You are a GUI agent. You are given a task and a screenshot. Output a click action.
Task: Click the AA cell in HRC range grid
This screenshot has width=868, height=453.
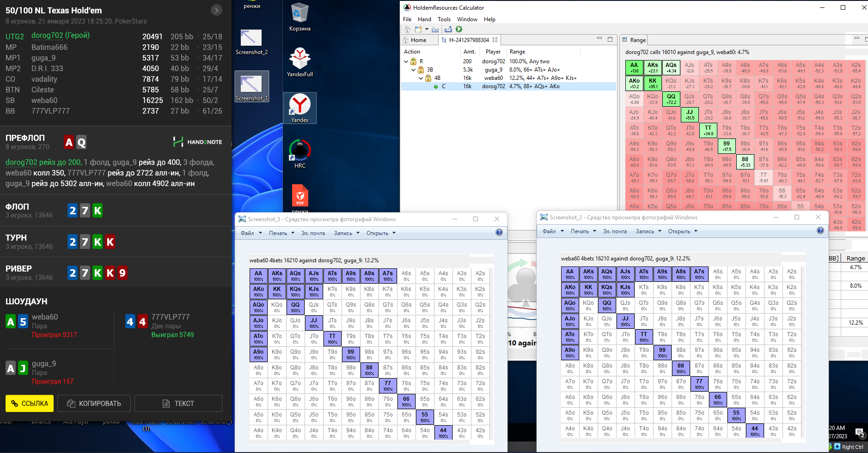point(634,67)
